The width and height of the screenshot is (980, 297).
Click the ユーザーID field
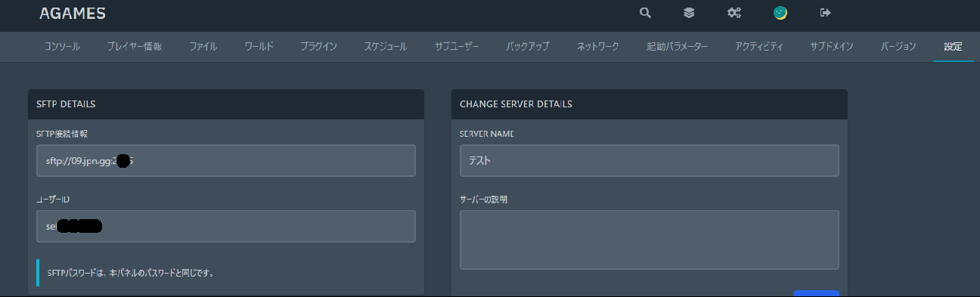tap(226, 226)
